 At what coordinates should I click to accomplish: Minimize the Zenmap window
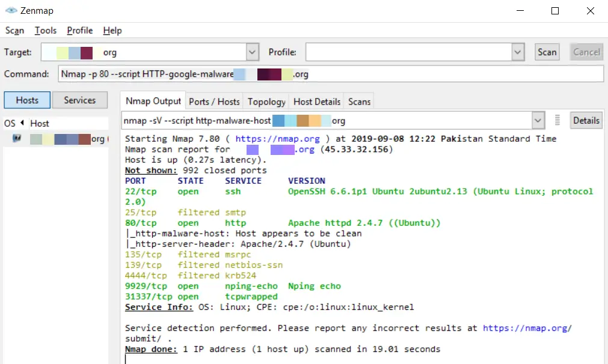point(520,11)
